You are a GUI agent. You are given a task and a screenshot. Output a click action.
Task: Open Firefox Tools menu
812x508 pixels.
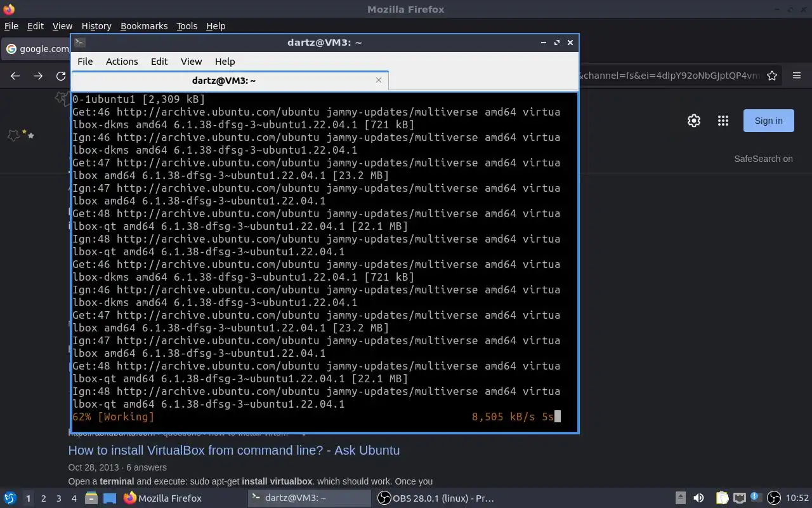coord(187,26)
